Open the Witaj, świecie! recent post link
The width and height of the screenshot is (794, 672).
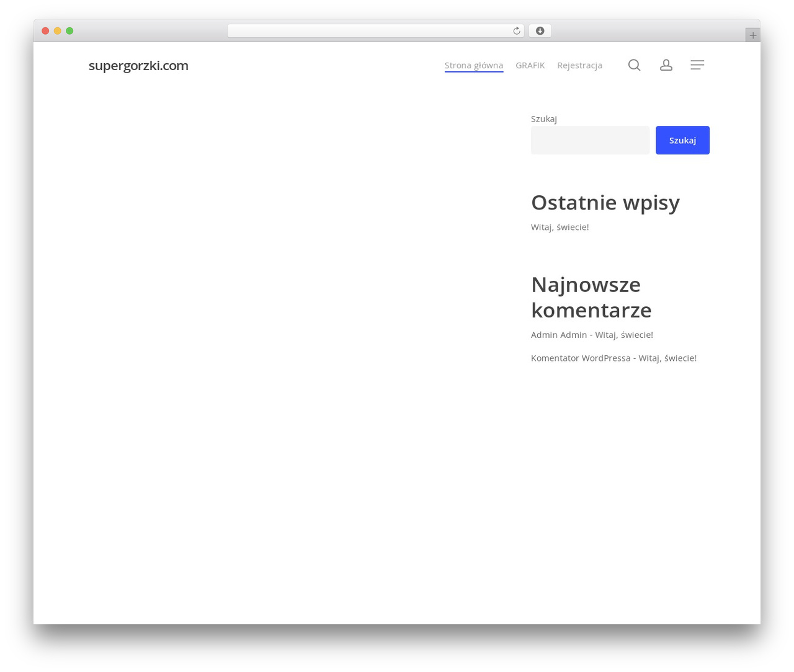560,227
